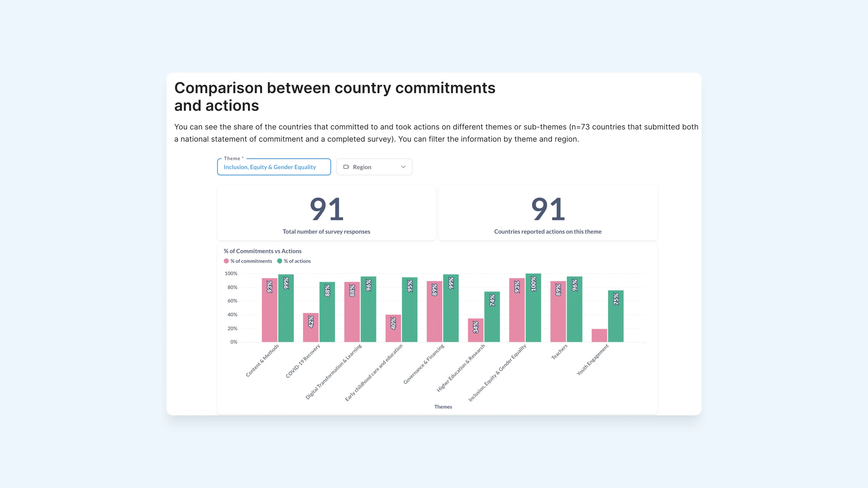Click the Teachers axis label

pos(559,352)
